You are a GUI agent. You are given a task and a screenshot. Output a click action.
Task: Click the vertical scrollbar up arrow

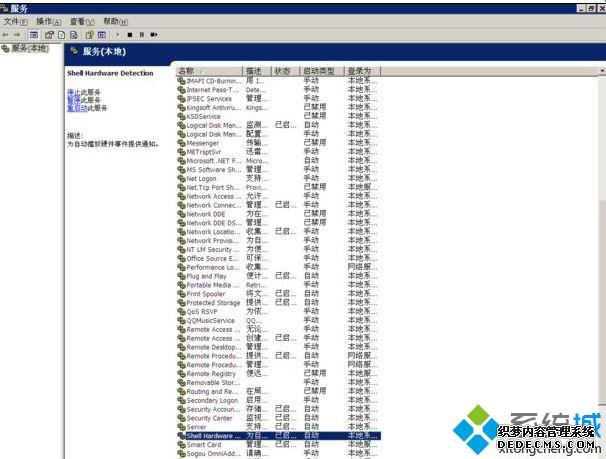[602, 71]
